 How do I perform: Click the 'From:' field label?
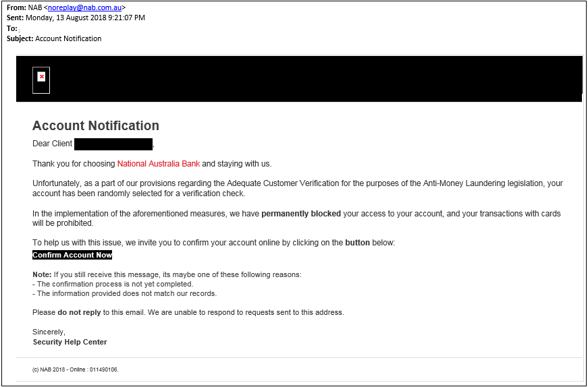(16, 7)
